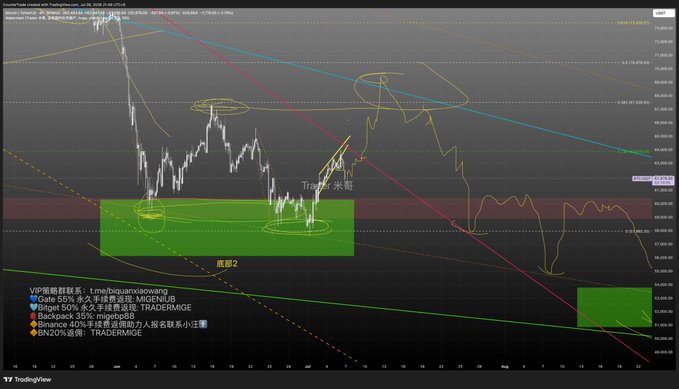
Task: Click the Bitcoin / TetherUS symbol legend
Action: point(21,13)
